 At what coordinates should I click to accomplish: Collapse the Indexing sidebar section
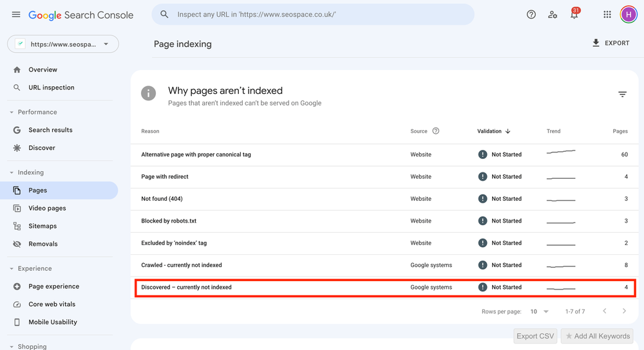(12, 172)
